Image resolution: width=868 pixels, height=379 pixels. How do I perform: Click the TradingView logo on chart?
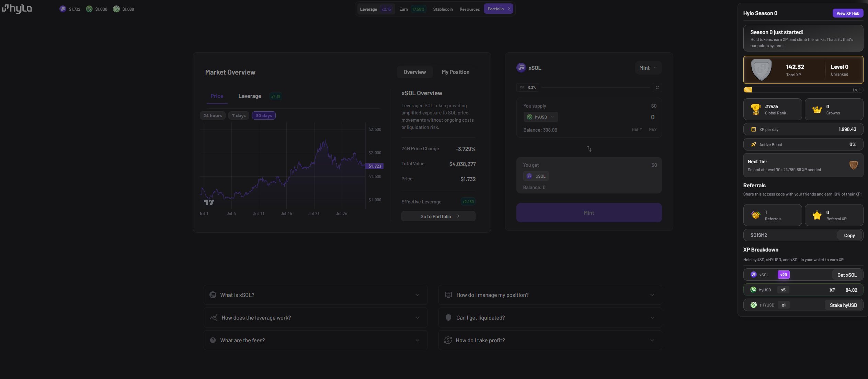pos(209,202)
